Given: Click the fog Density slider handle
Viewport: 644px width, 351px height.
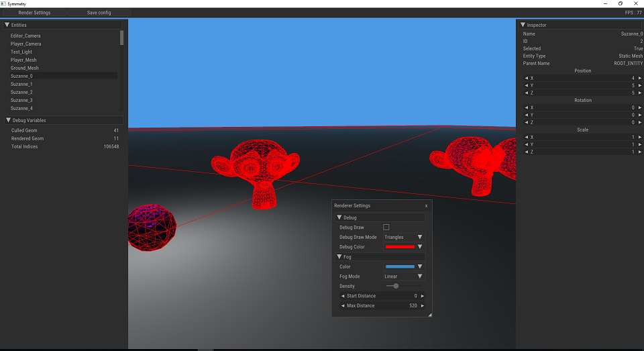Looking at the screenshot, I should click(x=396, y=286).
